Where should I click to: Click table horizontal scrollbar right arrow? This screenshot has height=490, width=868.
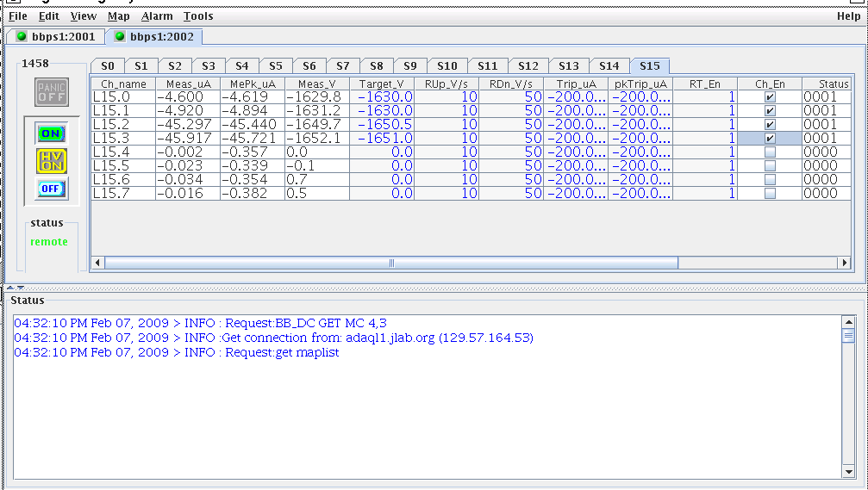tap(844, 263)
